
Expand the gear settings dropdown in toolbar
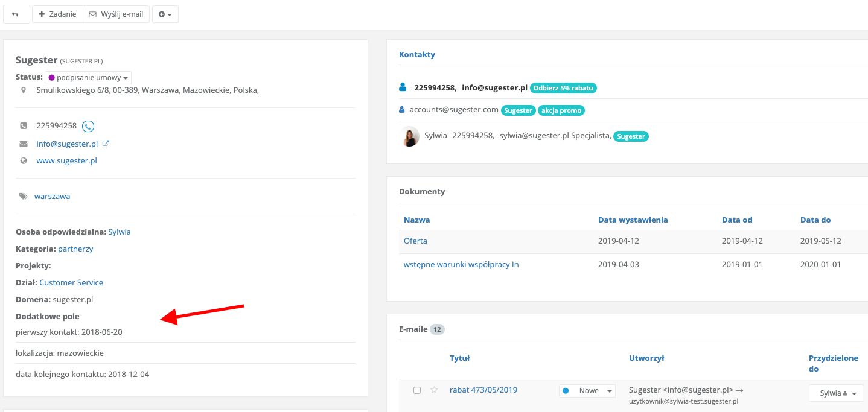pos(165,14)
